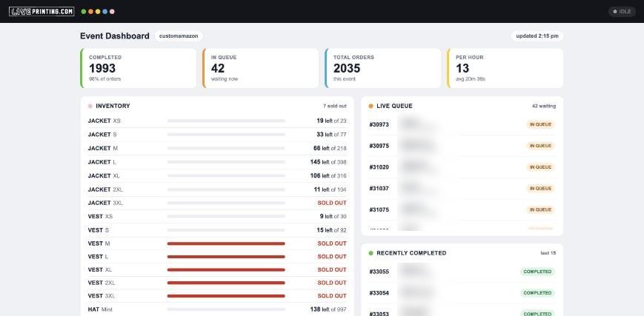The width and height of the screenshot is (644, 316).
Task: Click the LivePrinting.com logo
Action: [x=42, y=12]
